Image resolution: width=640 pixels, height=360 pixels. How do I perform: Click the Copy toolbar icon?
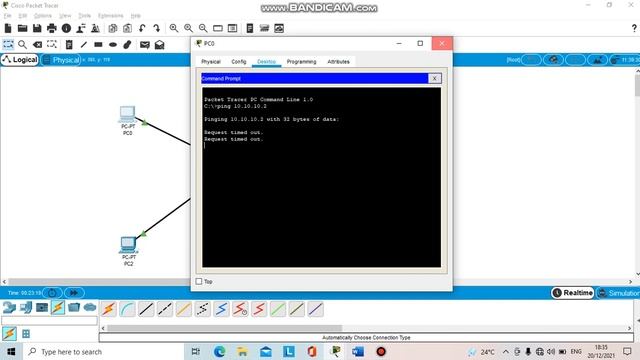click(x=113, y=28)
